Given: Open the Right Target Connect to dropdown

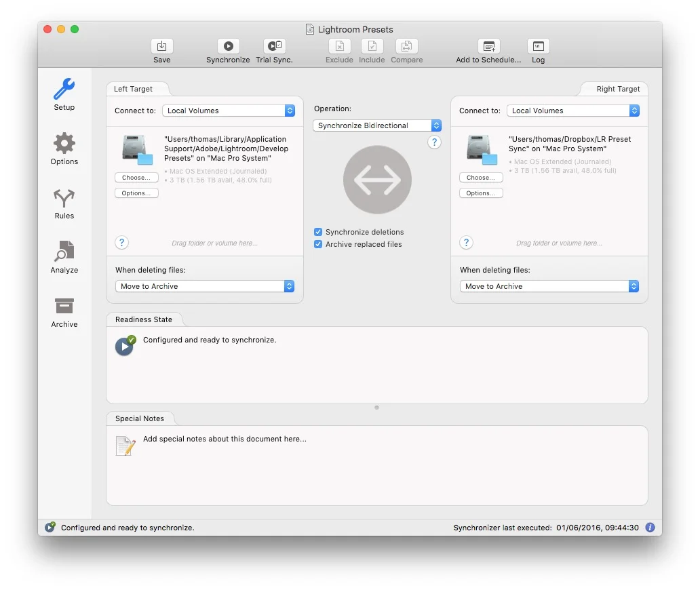Looking at the screenshot, I should point(573,111).
